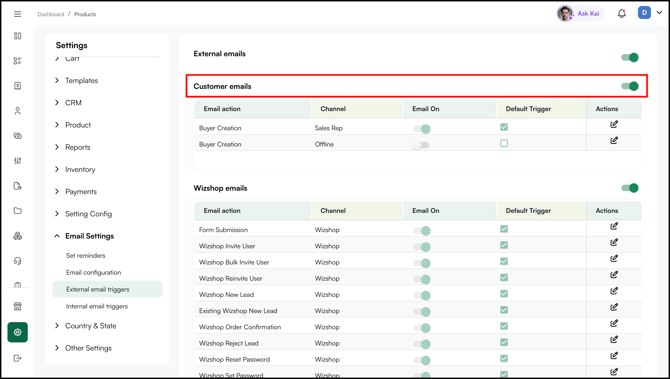Turn off Email On for Sales Rep Buyer Creation
Viewport: 670px width, 379px height.
click(x=422, y=129)
